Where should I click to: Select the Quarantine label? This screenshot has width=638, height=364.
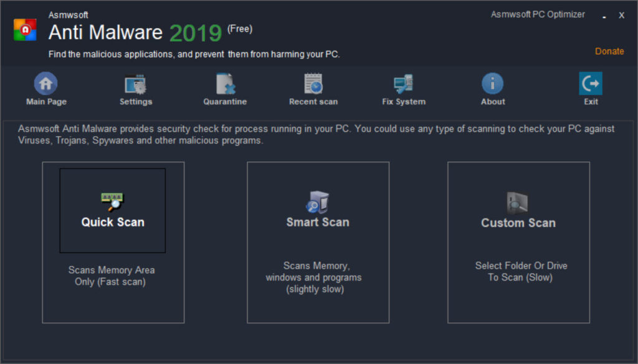225,101
